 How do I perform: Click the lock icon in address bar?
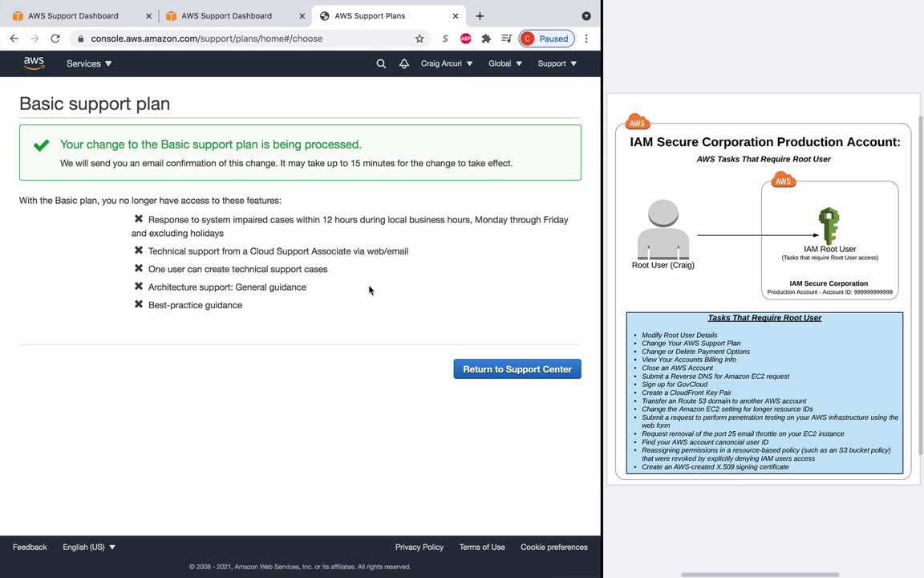(x=81, y=39)
